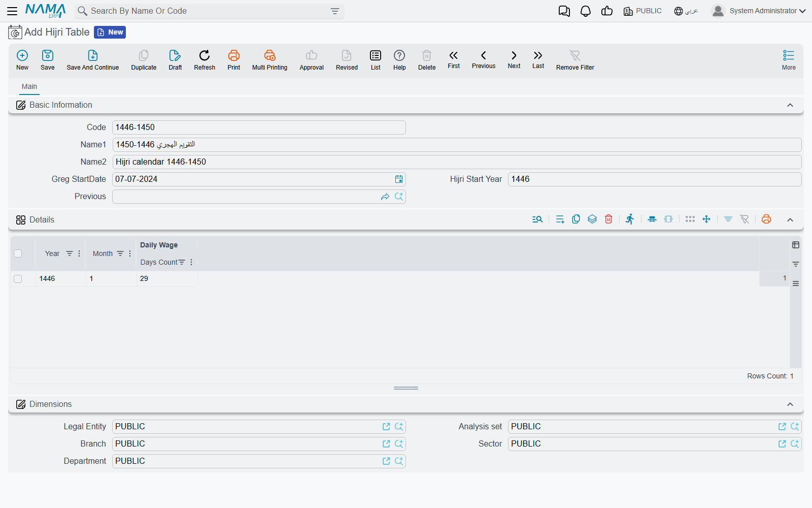Save the Hijri table record
Image resolution: width=812 pixels, height=508 pixels.
pos(48,60)
